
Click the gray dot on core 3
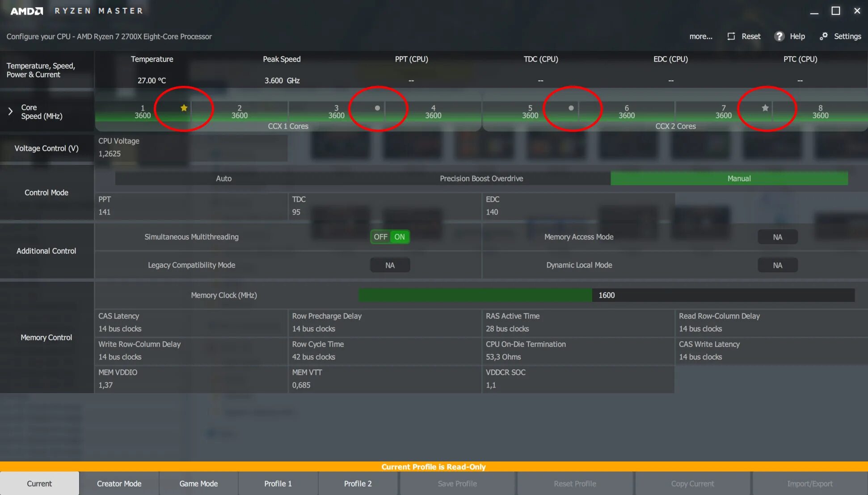coord(377,108)
